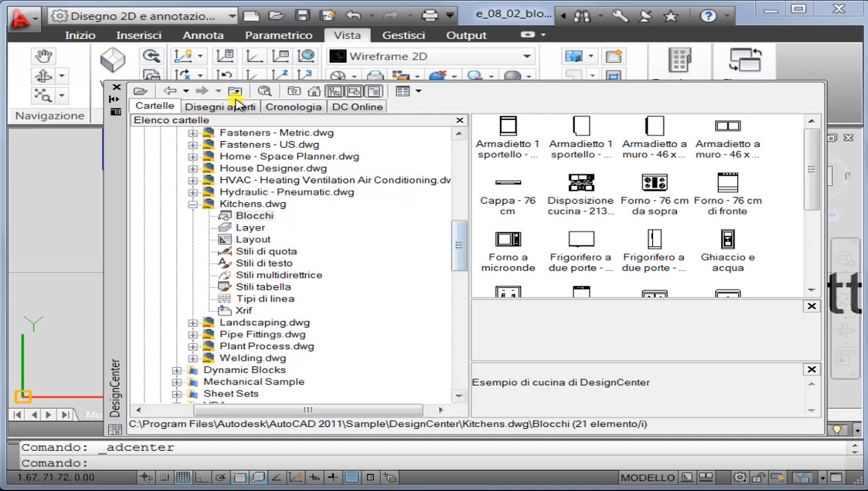The image size is (868, 491).
Task: Expand the House Designer.dwg node
Action: 193,169
